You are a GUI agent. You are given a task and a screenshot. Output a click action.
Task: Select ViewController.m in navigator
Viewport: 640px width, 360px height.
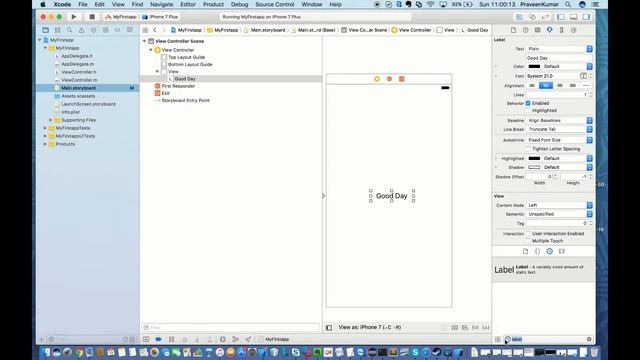pos(80,80)
